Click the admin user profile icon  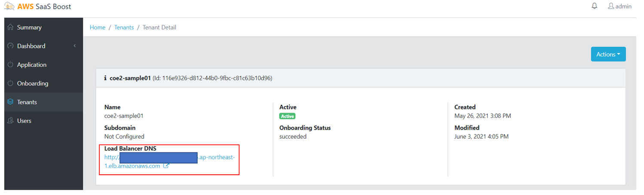tap(611, 6)
